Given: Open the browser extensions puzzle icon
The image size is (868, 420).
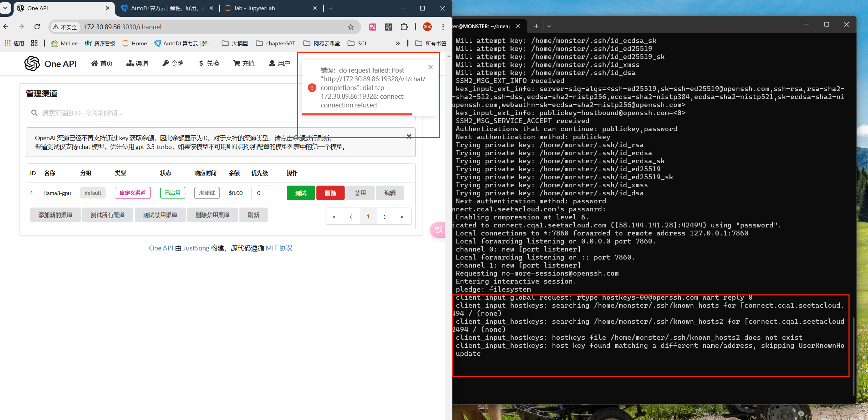Looking at the screenshot, I should (x=404, y=27).
